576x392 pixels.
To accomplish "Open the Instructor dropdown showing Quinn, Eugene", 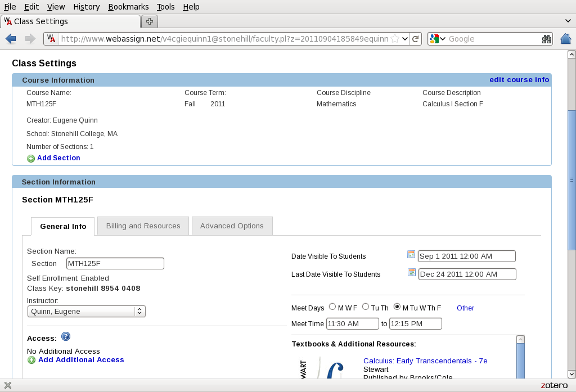I will tap(86, 311).
